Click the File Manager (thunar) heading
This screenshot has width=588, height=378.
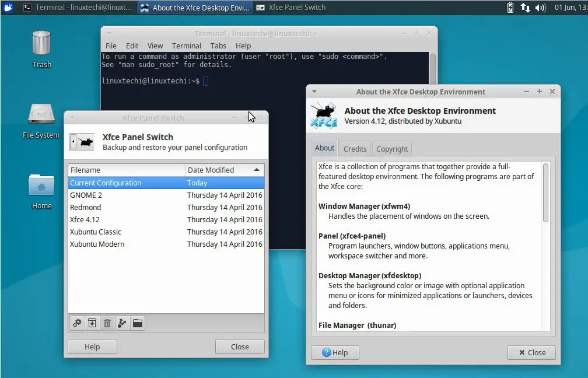(x=357, y=325)
